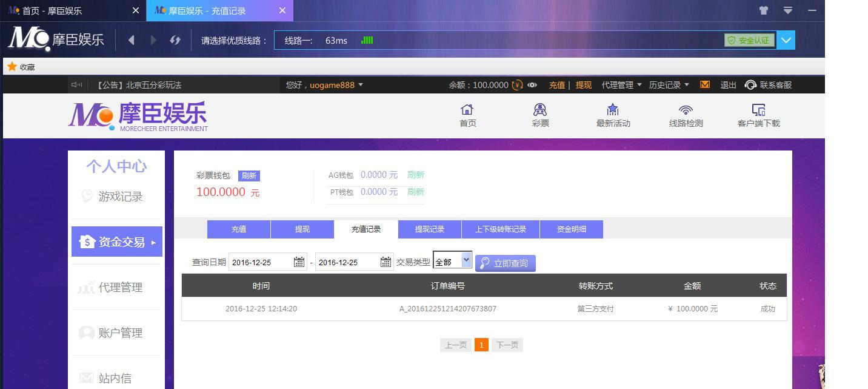Viewport: 868px width, 389px height.
Task: Click the 退出 logout link
Action: [x=728, y=85]
